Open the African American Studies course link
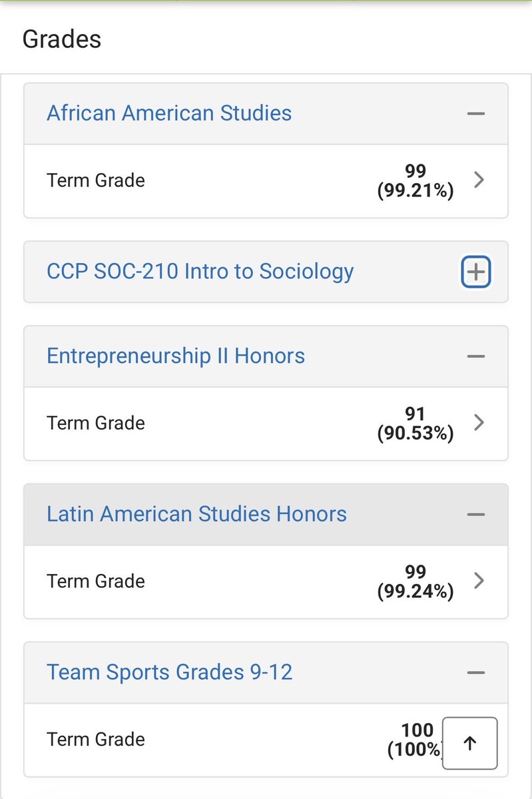The height and width of the screenshot is (799, 532). (169, 113)
